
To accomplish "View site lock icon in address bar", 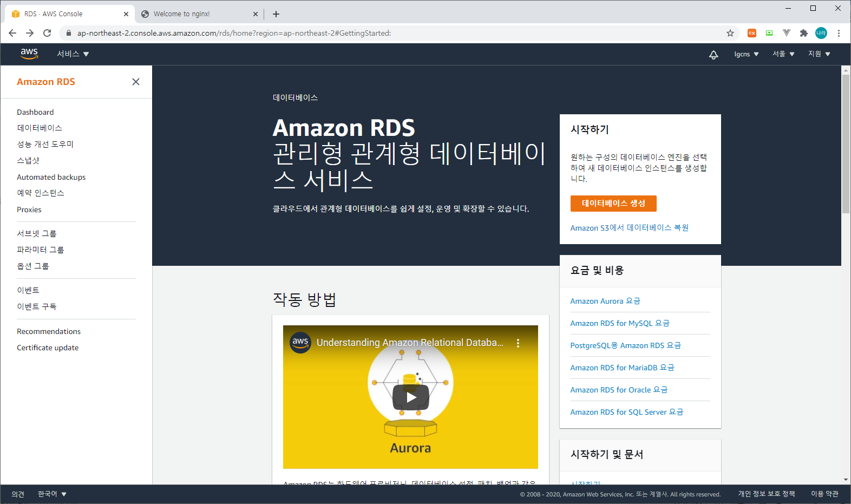I will tap(68, 33).
